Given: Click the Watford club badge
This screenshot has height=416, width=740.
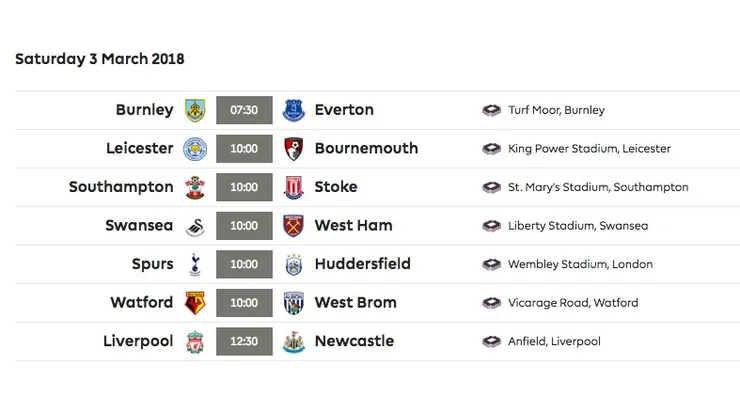Looking at the screenshot, I should pos(194,302).
